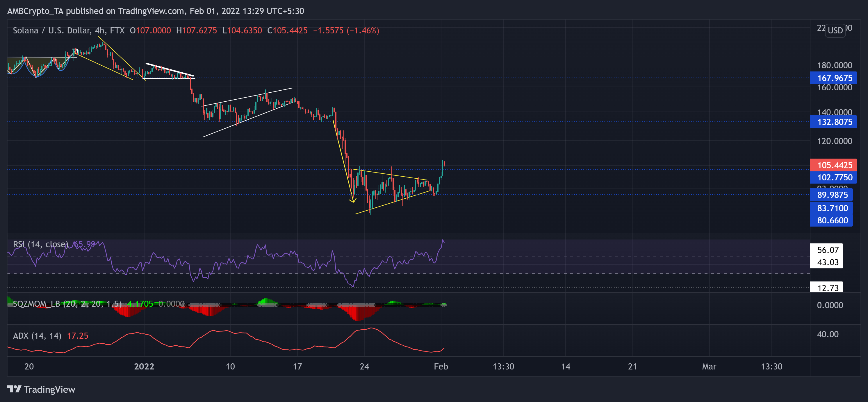Click the low price value L104.6350
Viewport: 868px width, 402px height.
(242, 30)
